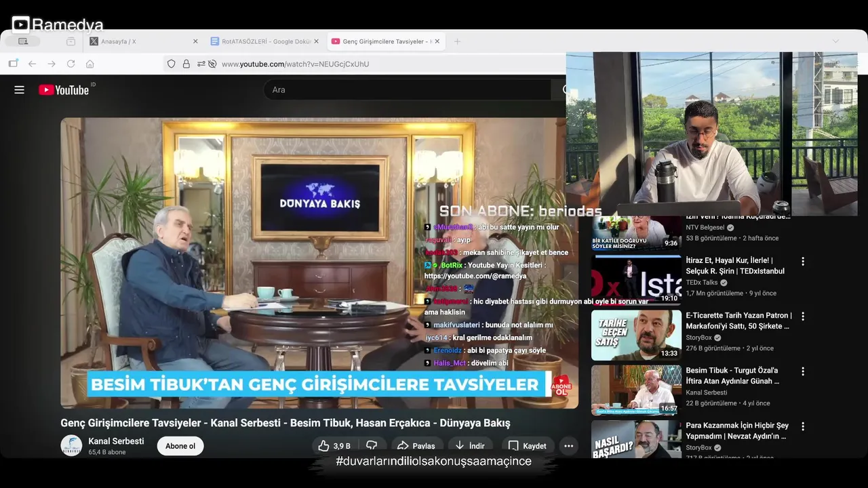Select the Genç Girişimcilere Tavsiyeler tab

[386, 41]
